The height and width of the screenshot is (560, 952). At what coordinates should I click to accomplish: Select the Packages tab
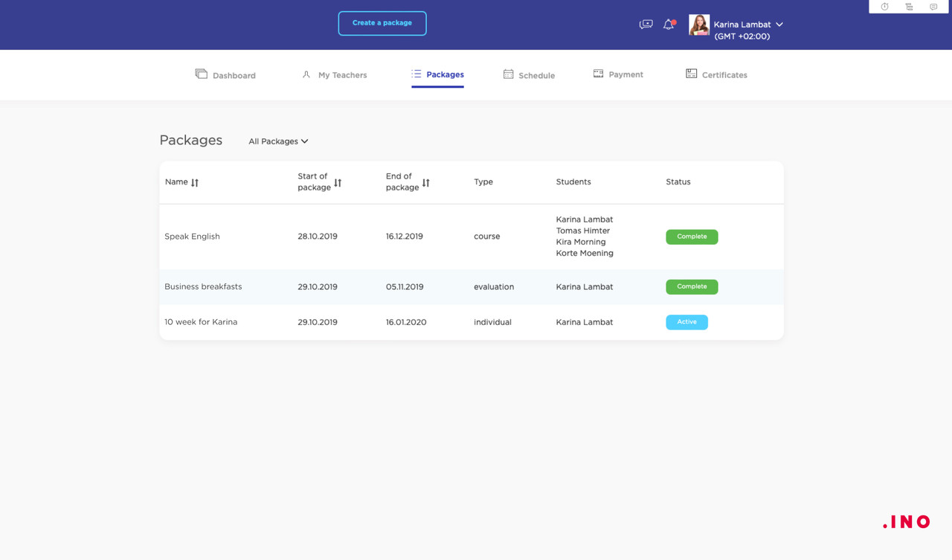pyautogui.click(x=437, y=74)
